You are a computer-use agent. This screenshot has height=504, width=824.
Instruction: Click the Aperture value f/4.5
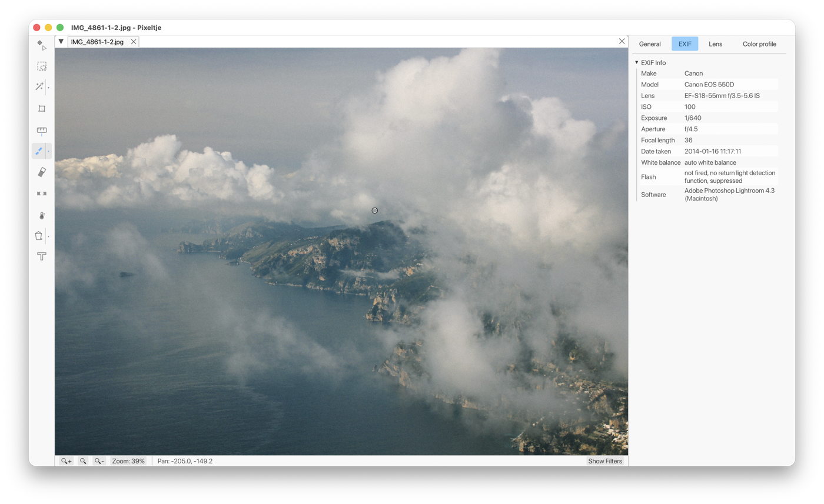692,129
